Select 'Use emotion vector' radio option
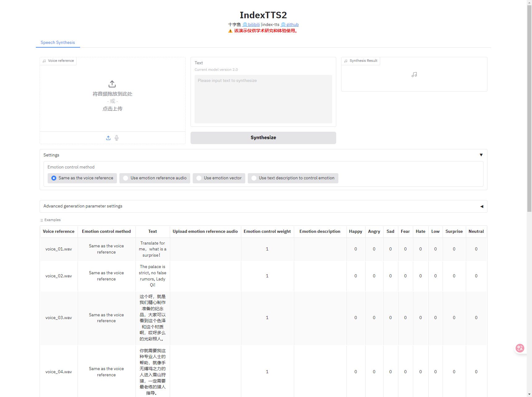532x397 pixels. coord(219,178)
